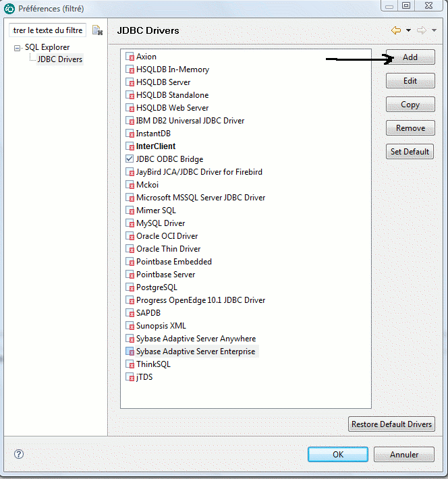Click the Mckoi driver icon
448x479 pixels.
point(130,185)
